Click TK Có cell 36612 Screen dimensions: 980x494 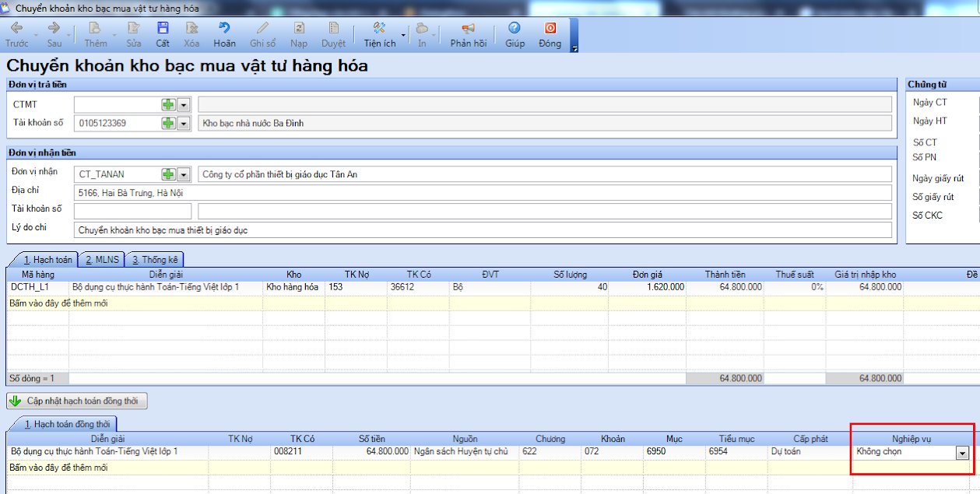tap(418, 287)
